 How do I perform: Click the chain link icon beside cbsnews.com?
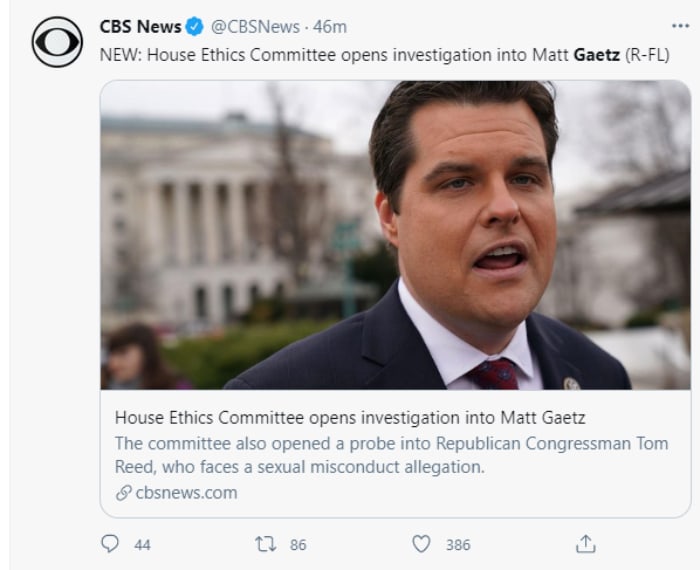click(124, 492)
